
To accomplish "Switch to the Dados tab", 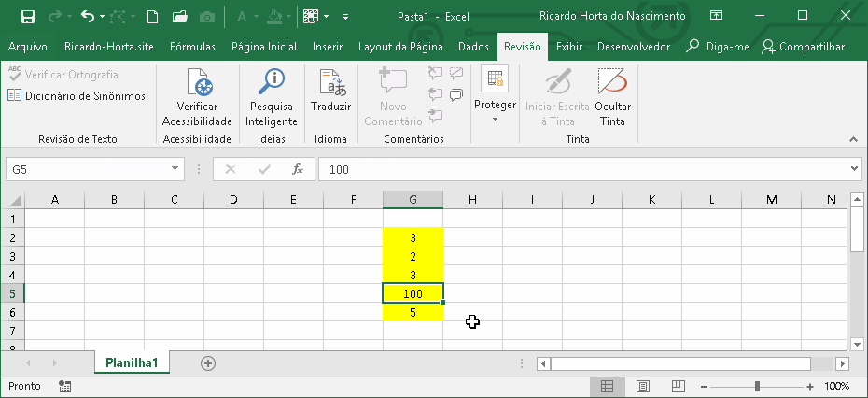I will point(474,47).
